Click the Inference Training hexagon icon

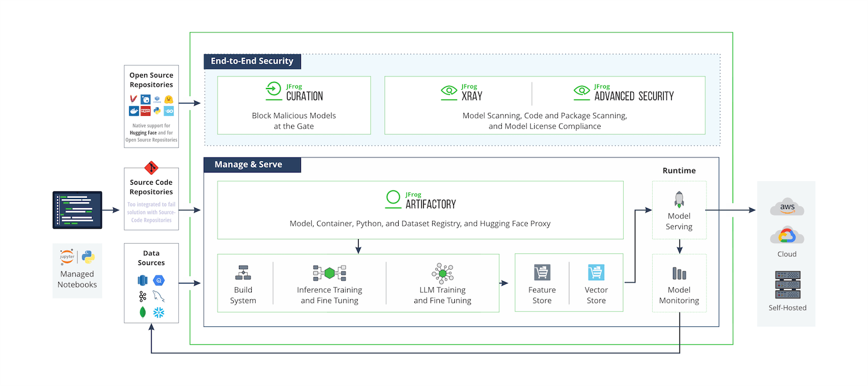[x=329, y=273]
